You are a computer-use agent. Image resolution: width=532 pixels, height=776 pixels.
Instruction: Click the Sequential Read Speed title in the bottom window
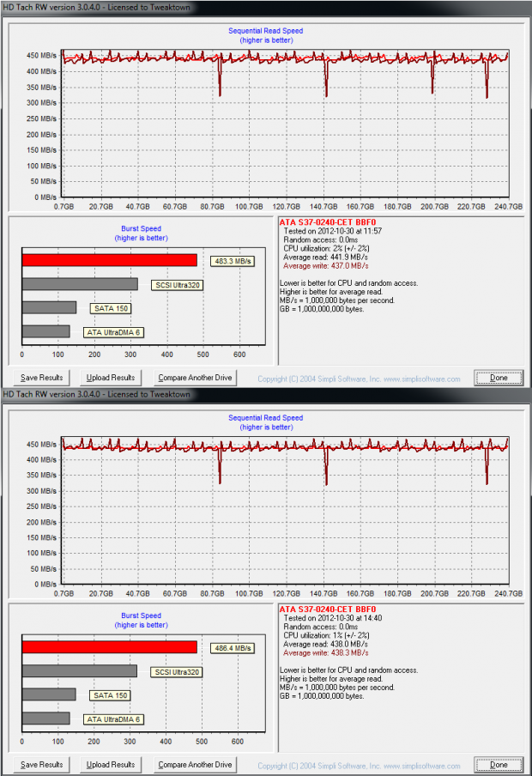(x=266, y=418)
